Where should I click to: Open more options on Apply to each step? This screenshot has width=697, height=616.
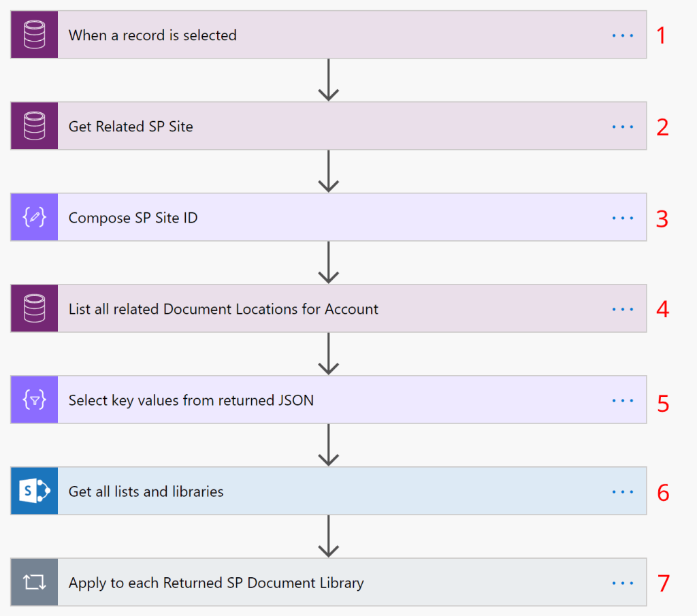(x=622, y=583)
